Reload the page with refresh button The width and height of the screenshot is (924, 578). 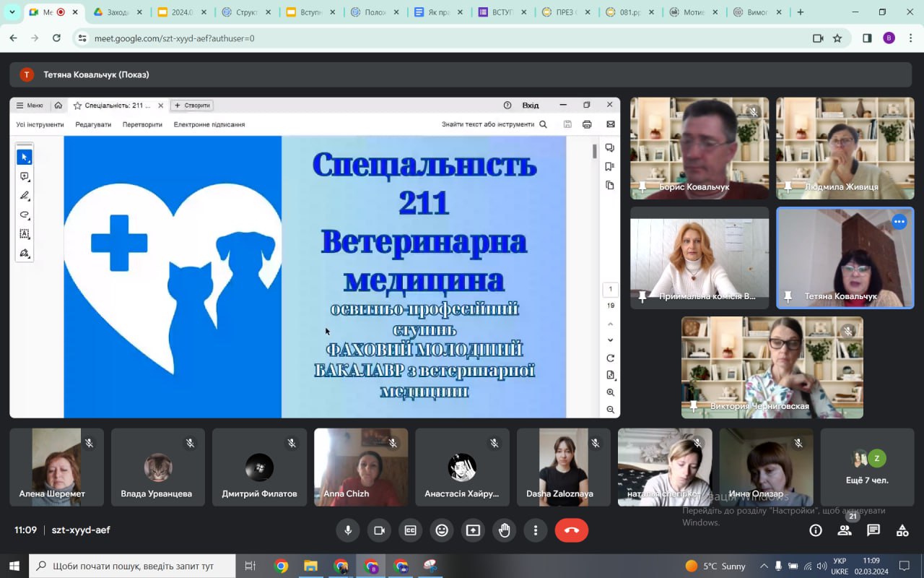(56, 38)
